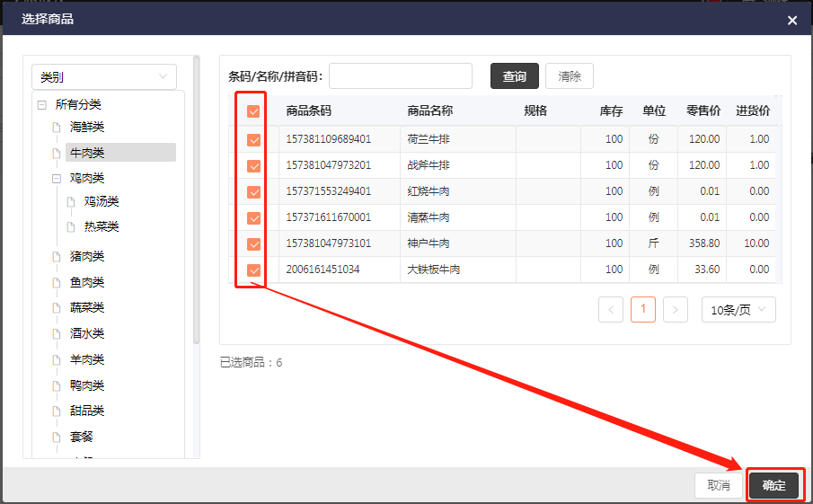The width and height of the screenshot is (813, 504).
Task: Click the 清除 clear button
Action: [569, 76]
